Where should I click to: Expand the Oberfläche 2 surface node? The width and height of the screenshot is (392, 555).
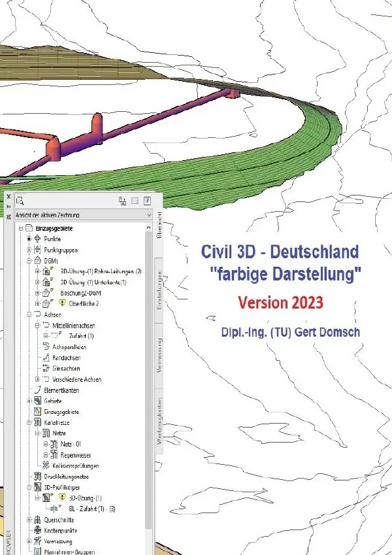click(x=37, y=303)
